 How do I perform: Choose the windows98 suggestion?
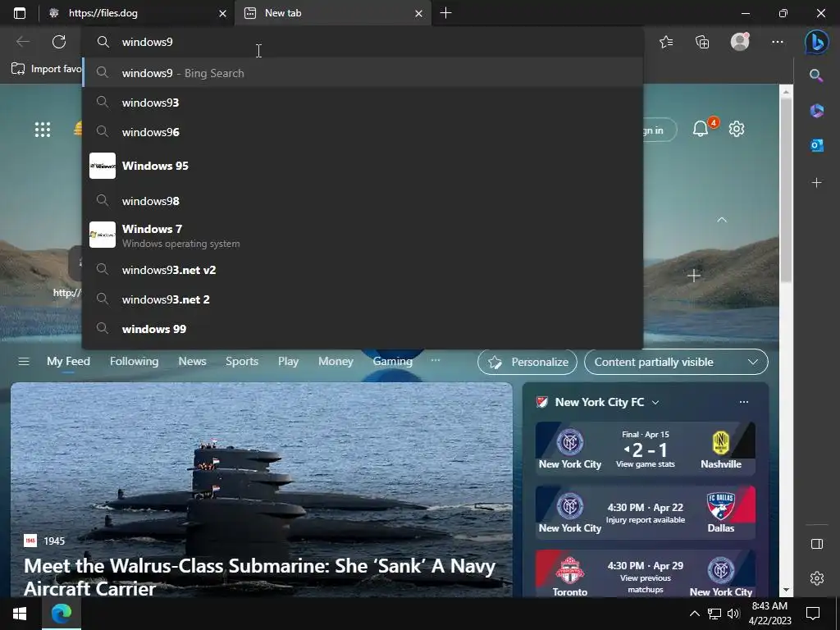pyautogui.click(x=363, y=201)
